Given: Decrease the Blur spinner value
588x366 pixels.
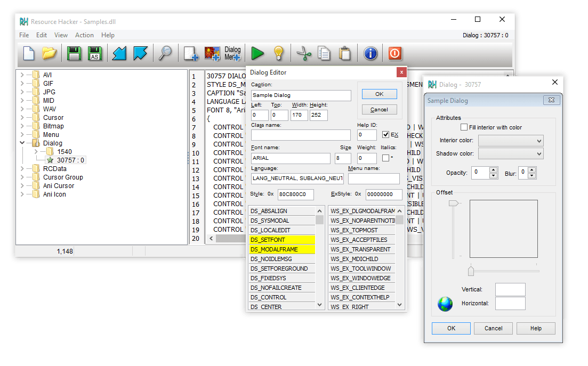Looking at the screenshot, I should (531, 176).
